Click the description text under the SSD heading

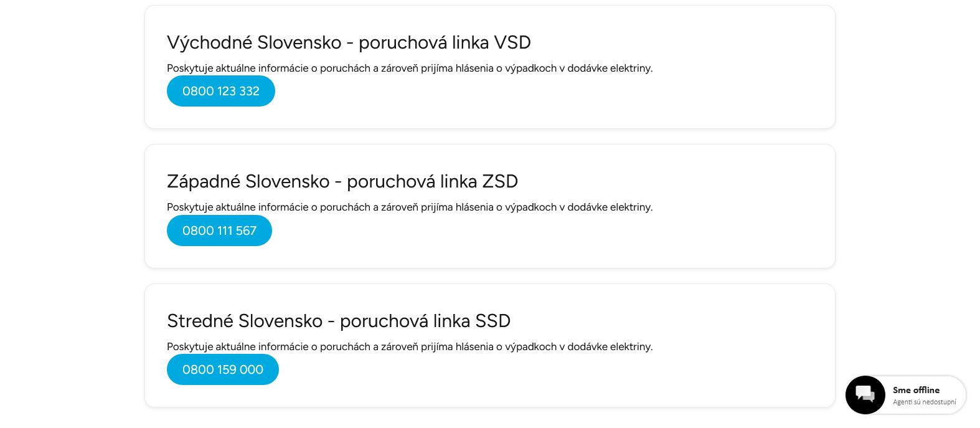point(409,347)
